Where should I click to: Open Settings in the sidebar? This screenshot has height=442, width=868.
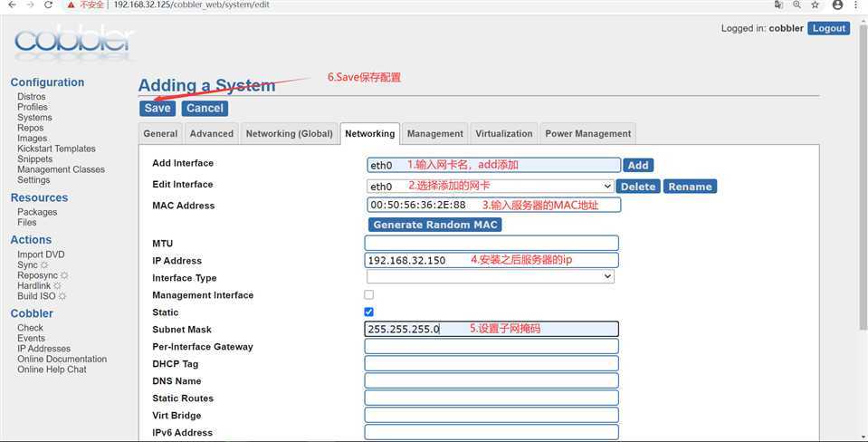point(33,180)
